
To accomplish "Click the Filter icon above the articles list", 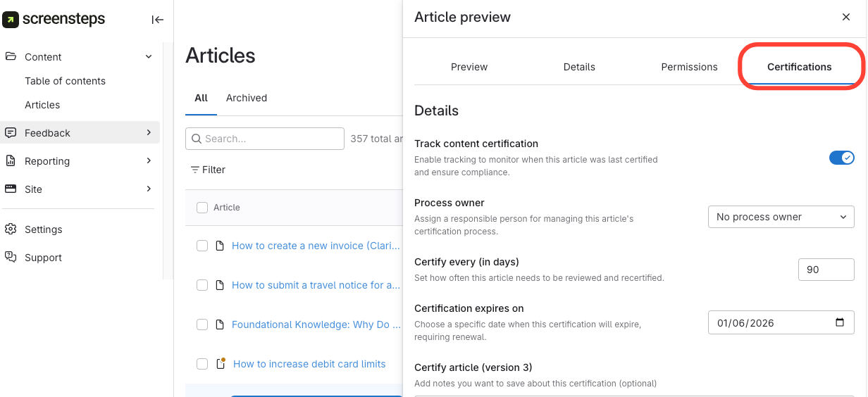I will click(x=195, y=170).
